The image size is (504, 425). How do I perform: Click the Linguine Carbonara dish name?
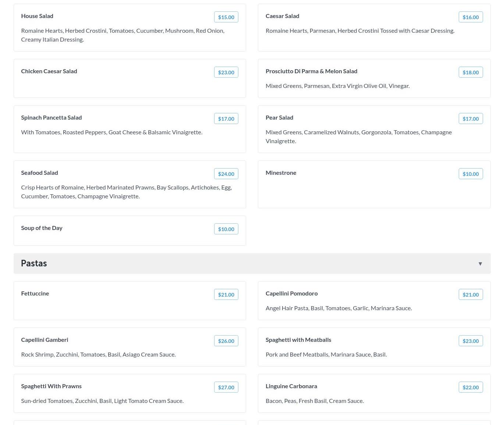click(291, 386)
